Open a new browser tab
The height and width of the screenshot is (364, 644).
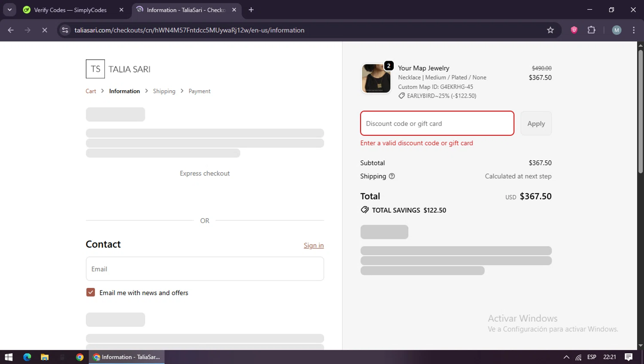pyautogui.click(x=251, y=10)
